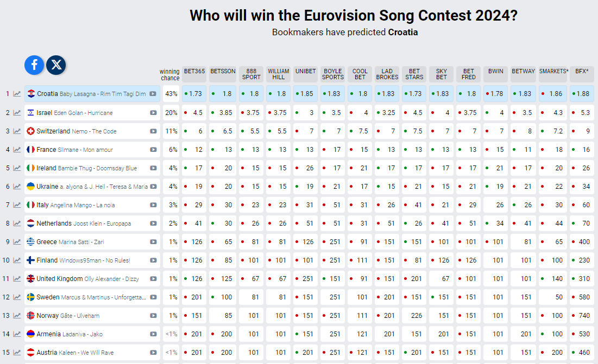
Task: Play Ukraine Teresa & Maria video
Action: (x=153, y=187)
